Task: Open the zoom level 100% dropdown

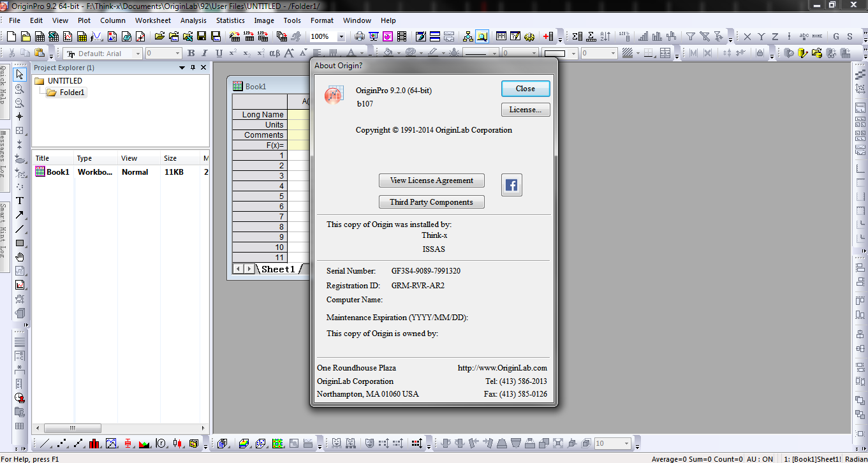Action: tap(341, 37)
